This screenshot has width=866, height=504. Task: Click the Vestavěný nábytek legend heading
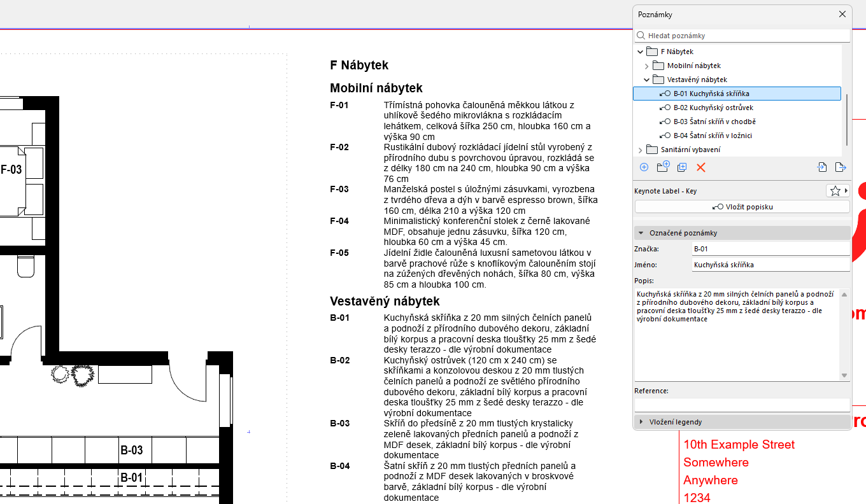385,301
